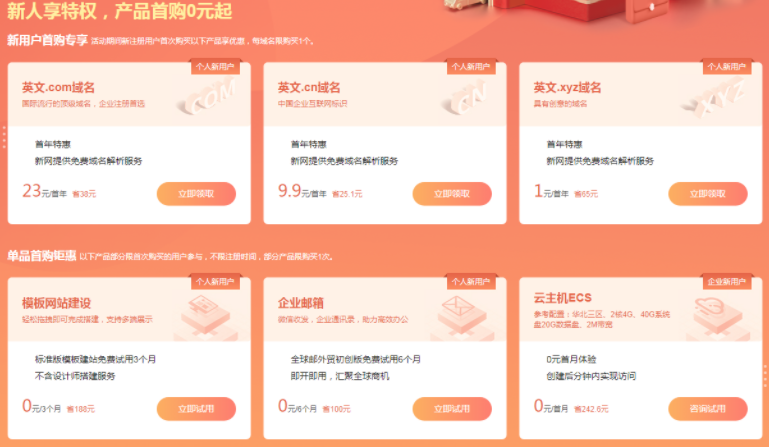This screenshot has height=447, width=769.
Task: Click 咨询试用 on the 云主机ECS card
Action: coord(708,409)
